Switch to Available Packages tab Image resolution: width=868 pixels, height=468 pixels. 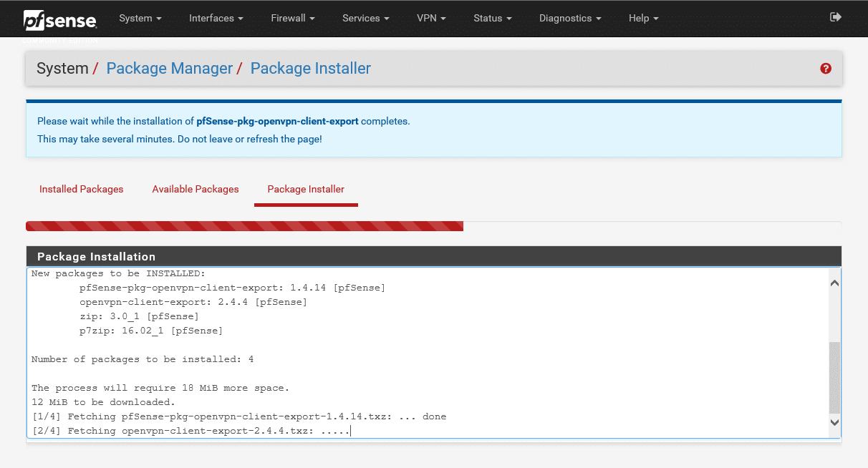pos(196,189)
